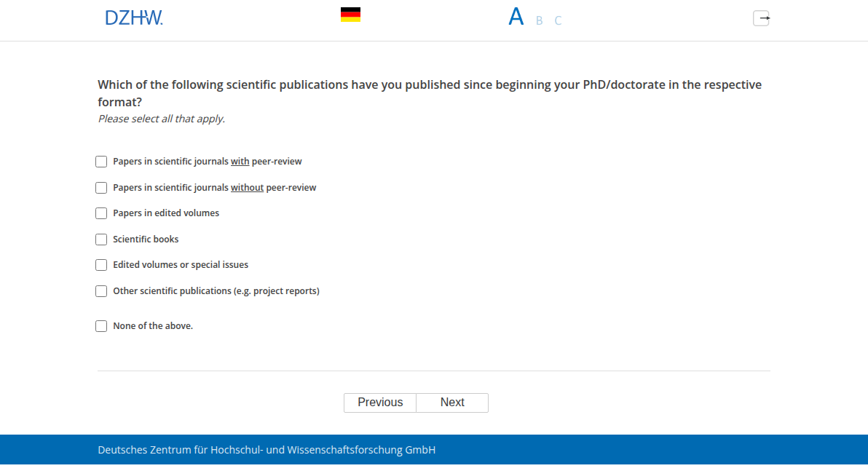Check None of the above
Viewport: 868px width, 471px height.
tap(101, 326)
